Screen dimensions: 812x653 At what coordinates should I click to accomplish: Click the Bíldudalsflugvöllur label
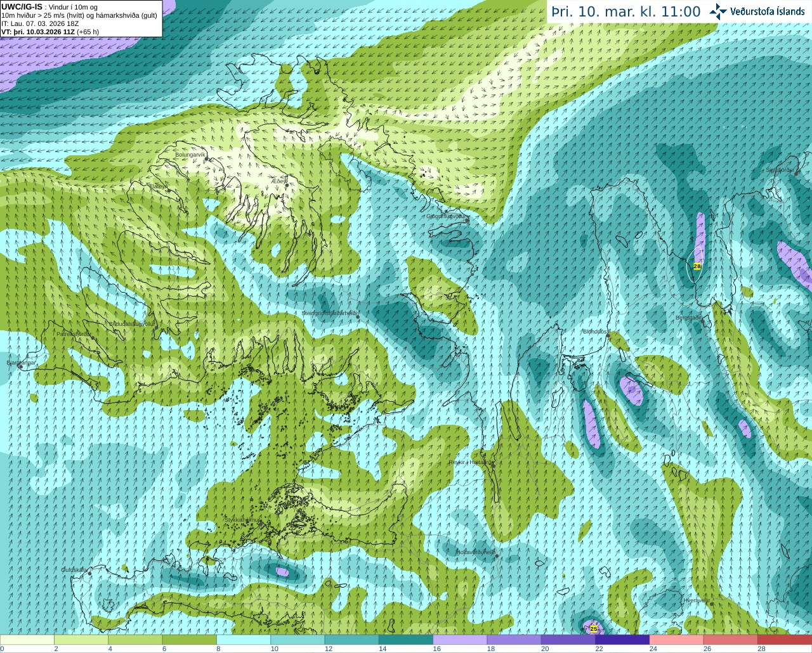132,323
